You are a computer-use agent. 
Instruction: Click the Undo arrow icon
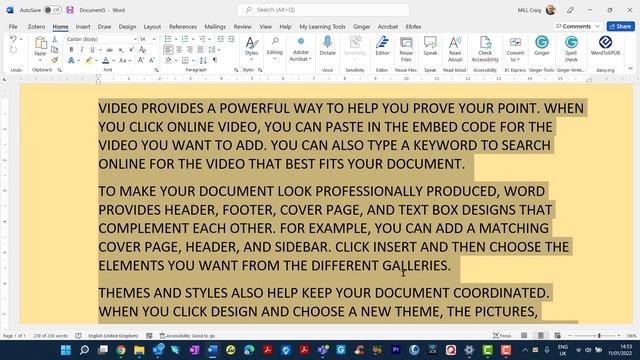pos(13,39)
